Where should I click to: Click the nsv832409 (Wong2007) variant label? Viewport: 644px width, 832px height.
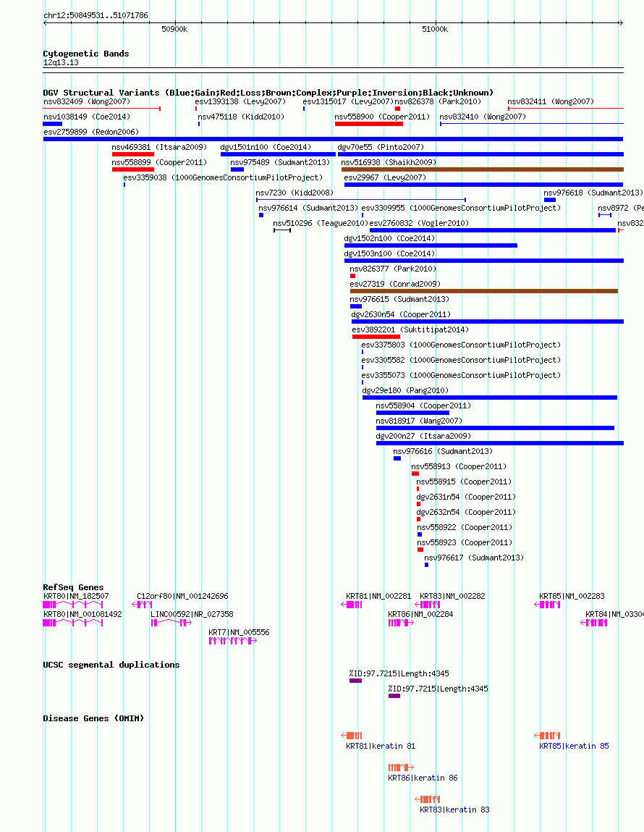[86, 102]
